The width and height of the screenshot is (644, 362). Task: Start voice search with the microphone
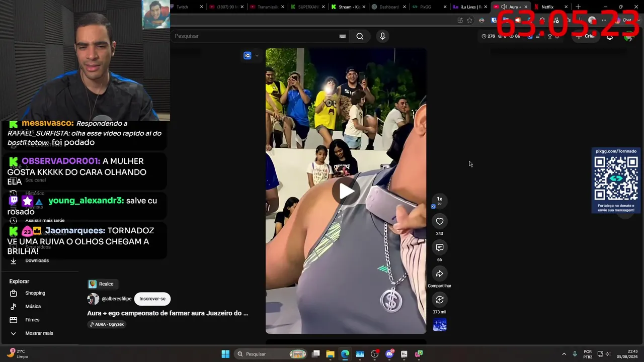tap(382, 36)
